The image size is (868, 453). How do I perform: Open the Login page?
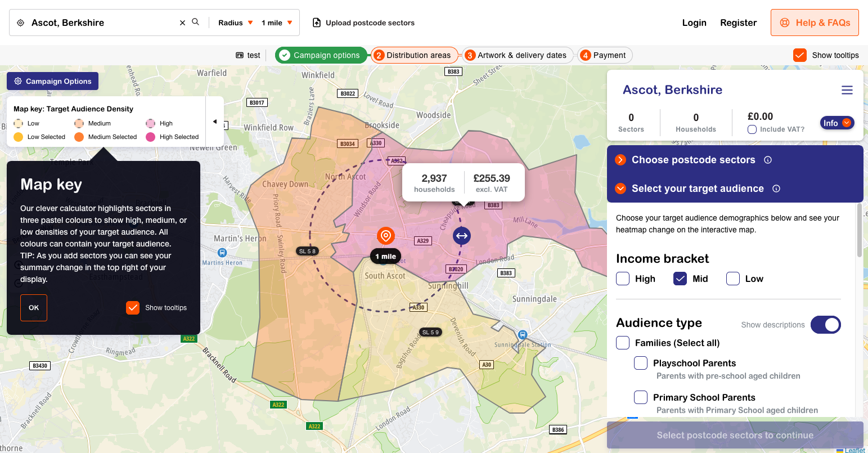(694, 23)
